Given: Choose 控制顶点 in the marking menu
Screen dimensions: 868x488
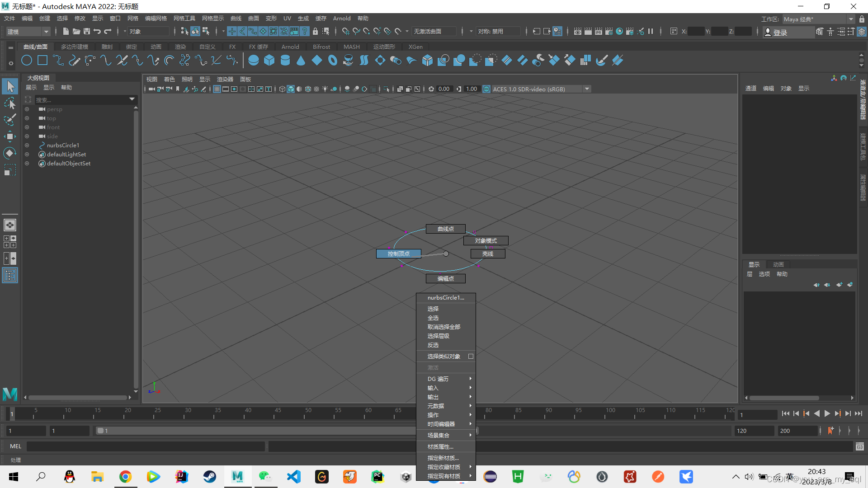Looking at the screenshot, I should point(398,254).
